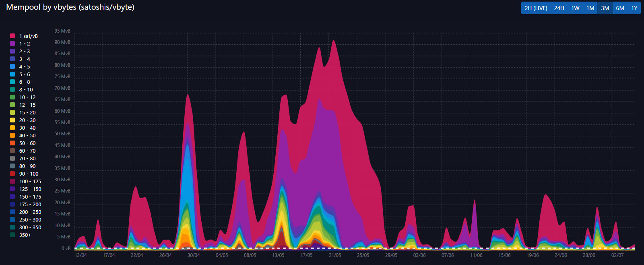Toggle the 4 - 5 legend swatch
The image size is (644, 265).
pos(12,66)
